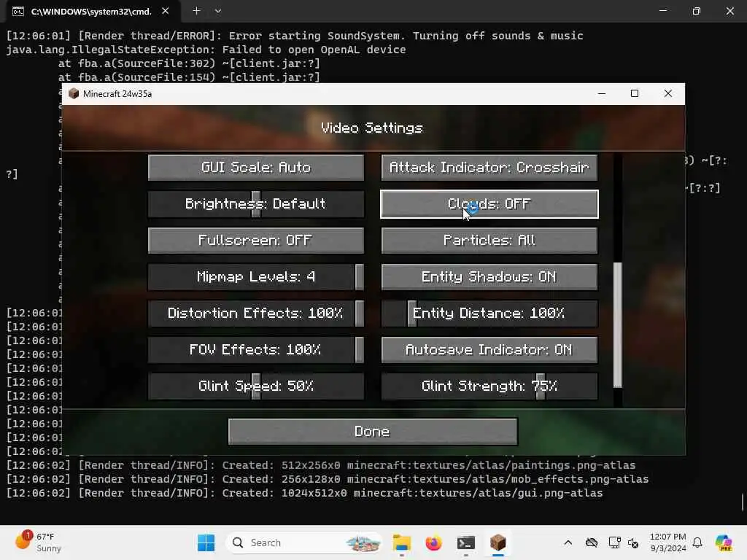747x560 pixels.
Task: Cycle the GUI Scale: Auto option
Action: point(256,167)
